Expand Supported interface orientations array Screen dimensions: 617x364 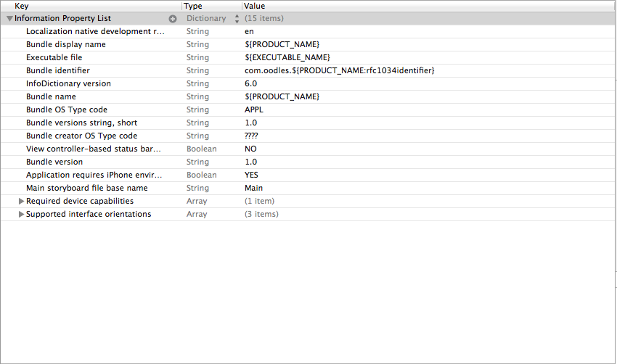tap(22, 214)
